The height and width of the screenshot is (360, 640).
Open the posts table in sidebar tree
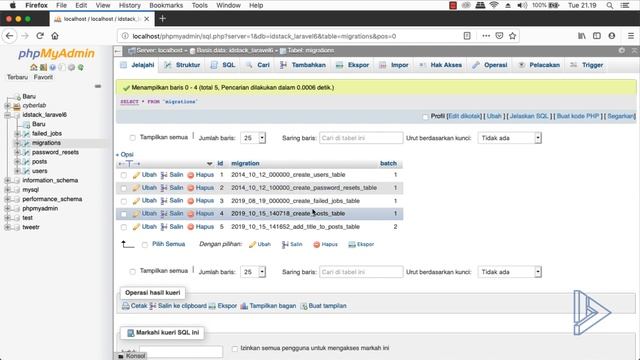coord(40,162)
